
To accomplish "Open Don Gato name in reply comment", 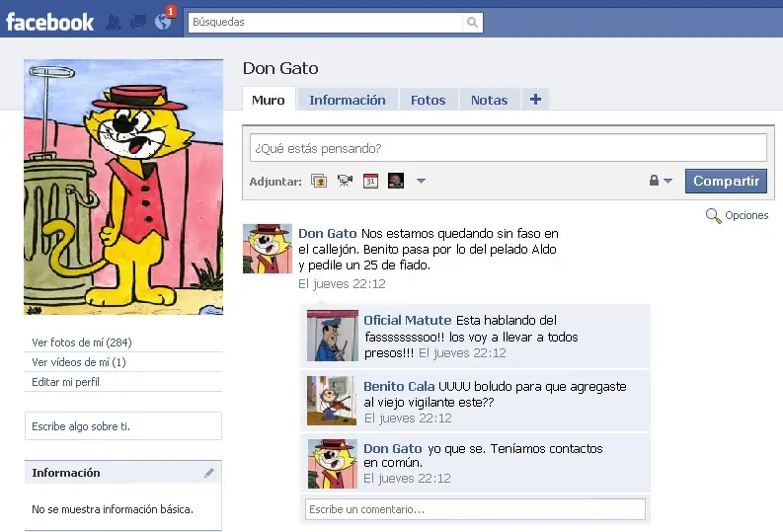I will (393, 449).
